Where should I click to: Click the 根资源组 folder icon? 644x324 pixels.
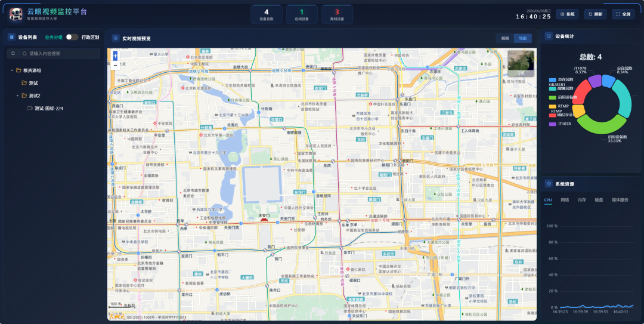pos(18,70)
